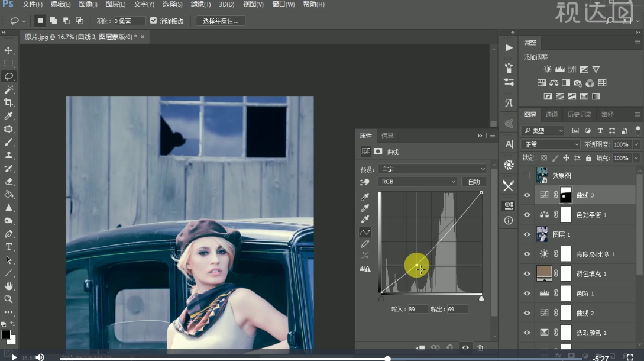Click the 选择并遮住 button

221,21
